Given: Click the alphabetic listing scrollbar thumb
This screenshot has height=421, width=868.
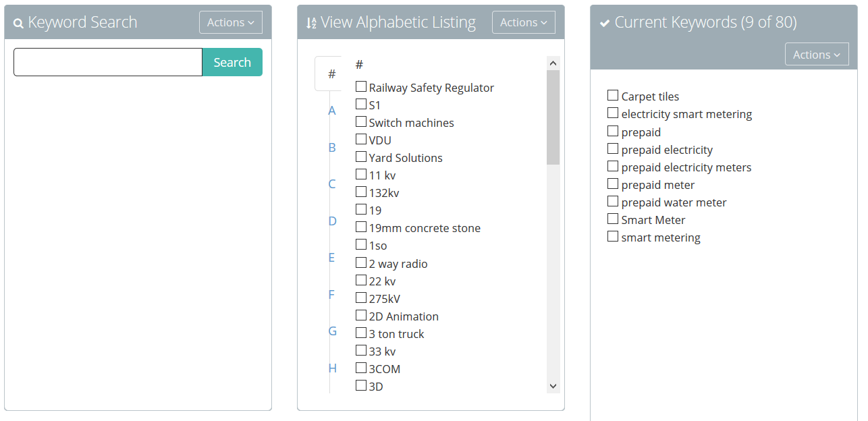Looking at the screenshot, I should [x=553, y=117].
